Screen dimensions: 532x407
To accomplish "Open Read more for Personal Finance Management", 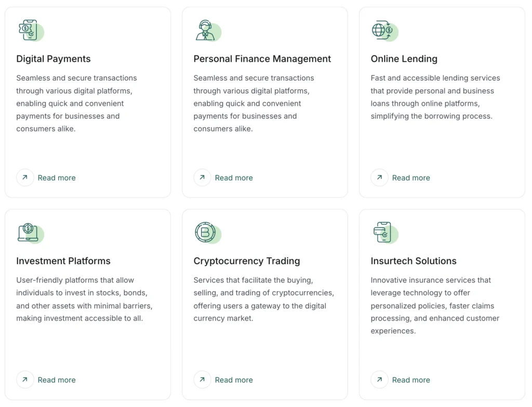I will pos(233,177).
